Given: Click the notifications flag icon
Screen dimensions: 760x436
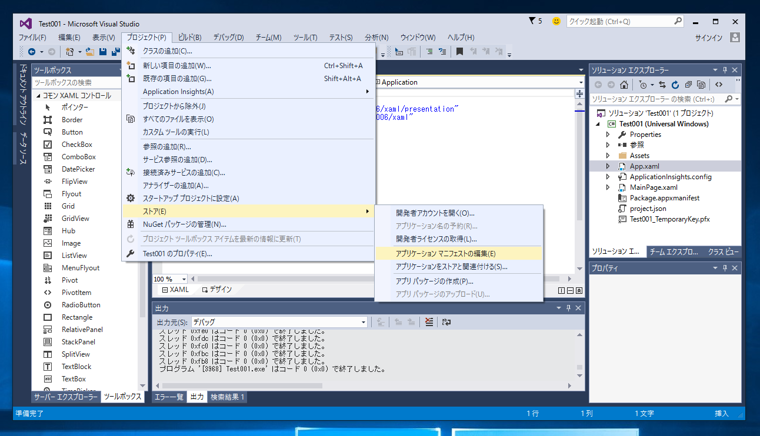Looking at the screenshot, I should click(x=532, y=21).
